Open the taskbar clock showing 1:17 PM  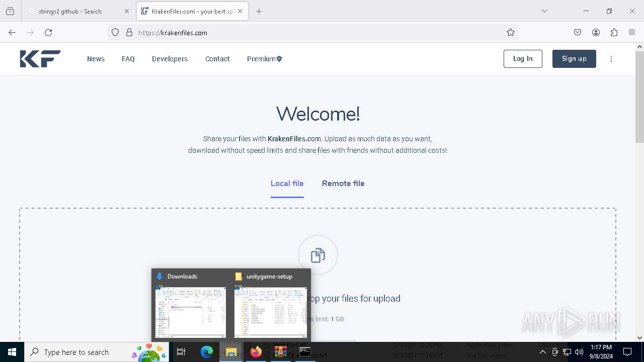click(601, 352)
